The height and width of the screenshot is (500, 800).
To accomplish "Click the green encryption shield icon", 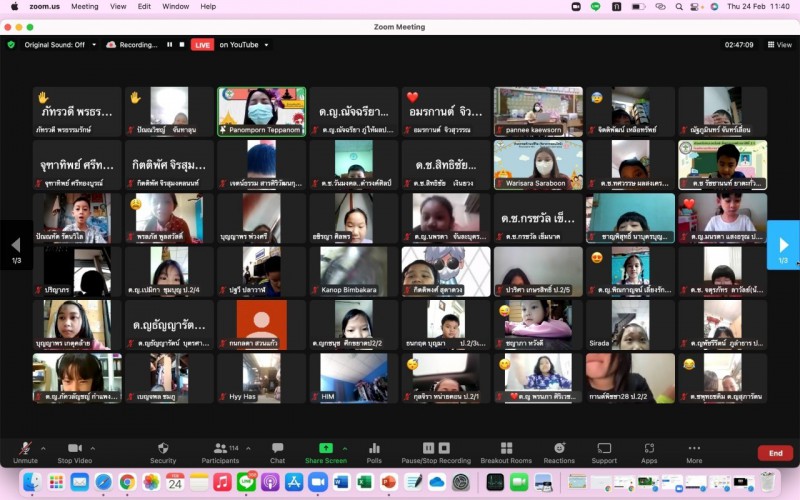I will [11, 45].
